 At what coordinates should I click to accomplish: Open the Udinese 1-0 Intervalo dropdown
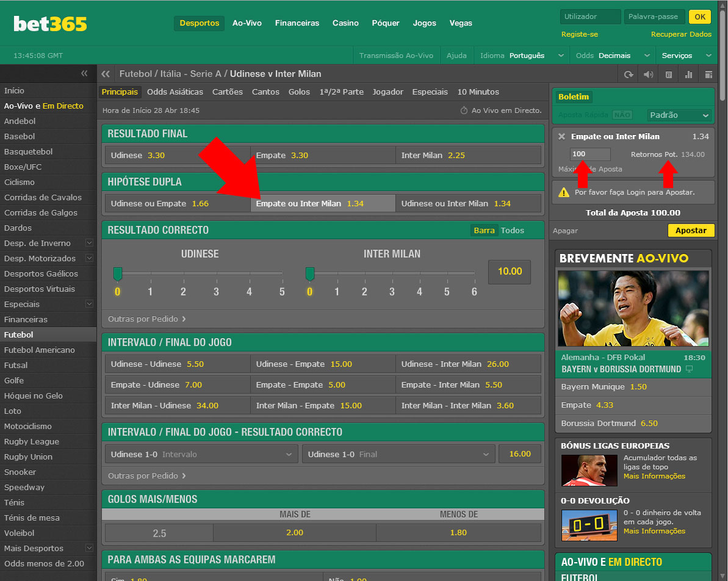(x=201, y=454)
